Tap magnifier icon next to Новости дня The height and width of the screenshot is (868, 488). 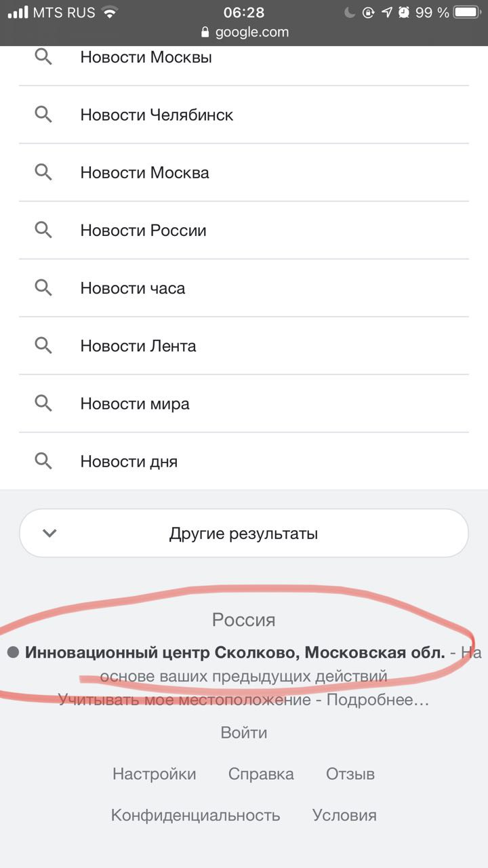(x=43, y=461)
